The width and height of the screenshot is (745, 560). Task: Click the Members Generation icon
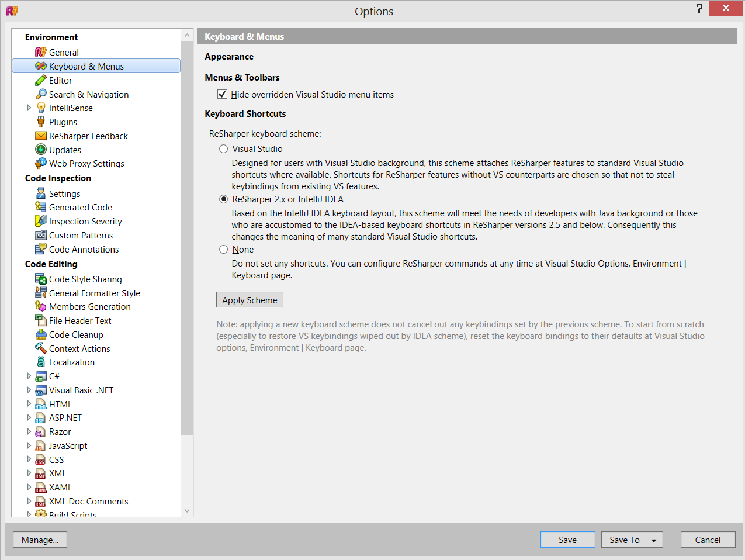[x=41, y=306]
